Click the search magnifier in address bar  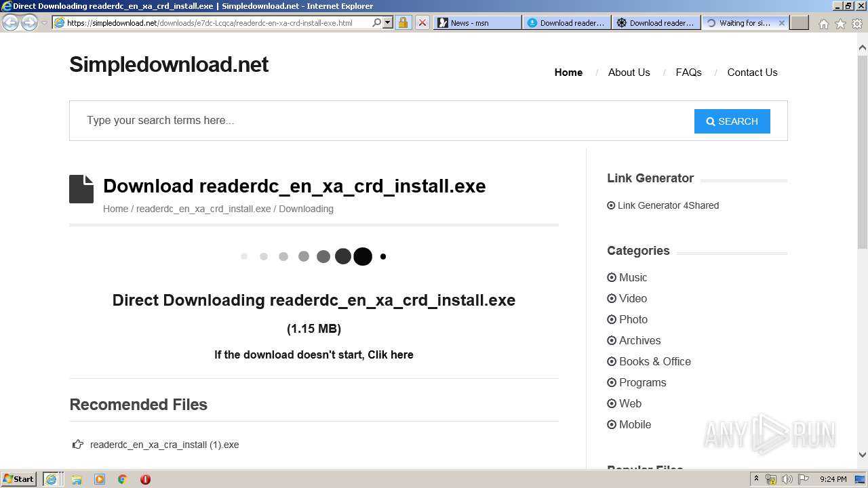(x=376, y=22)
